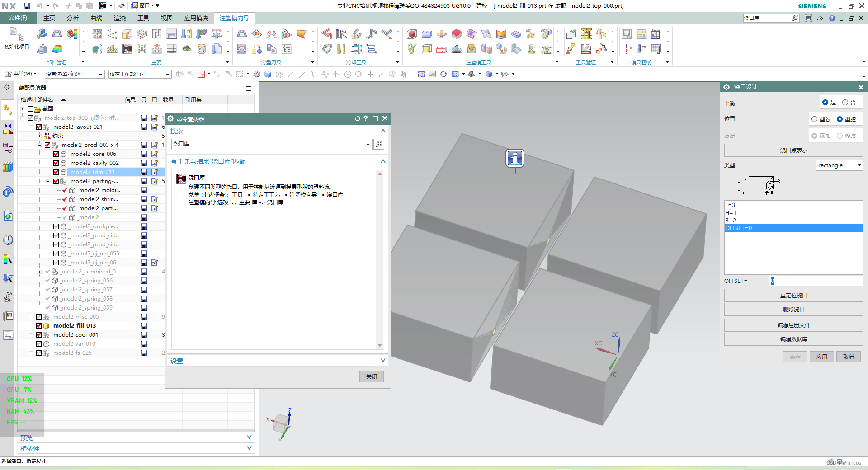Click the Gate Library icon in the ribbon
Viewport: 868px width, 470px height.
click(127, 49)
